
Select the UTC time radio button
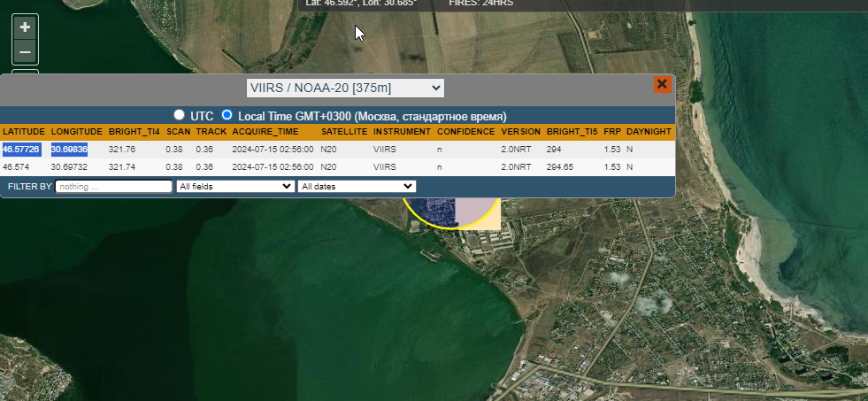(x=179, y=115)
